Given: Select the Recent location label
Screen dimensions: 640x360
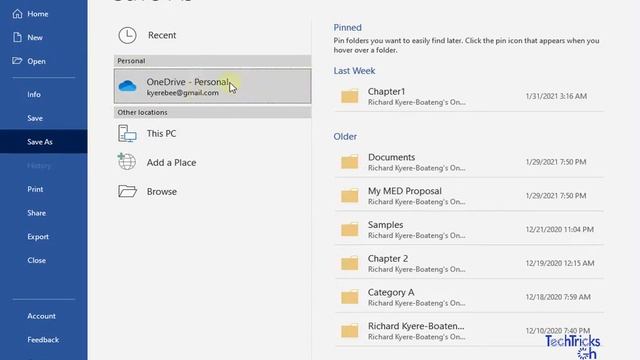Looking at the screenshot, I should [x=162, y=35].
